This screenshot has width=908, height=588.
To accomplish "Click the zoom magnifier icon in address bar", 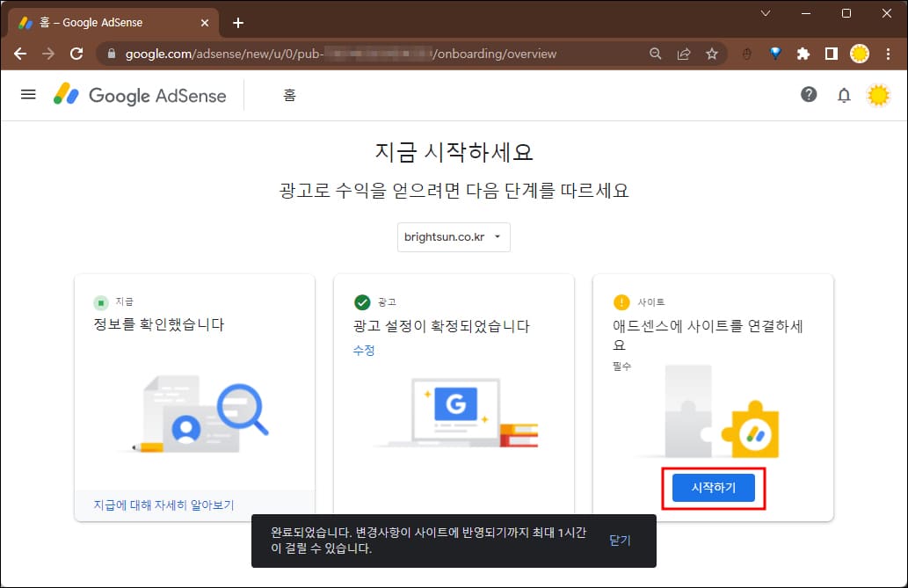I will tap(655, 54).
